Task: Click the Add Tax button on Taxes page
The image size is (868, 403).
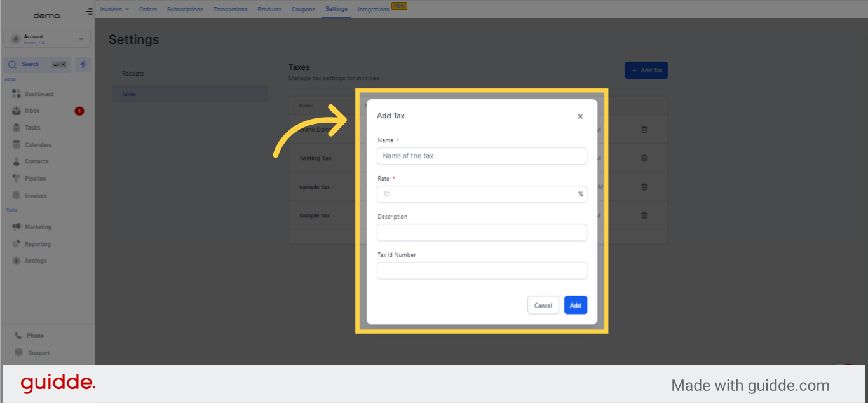Action: (646, 70)
